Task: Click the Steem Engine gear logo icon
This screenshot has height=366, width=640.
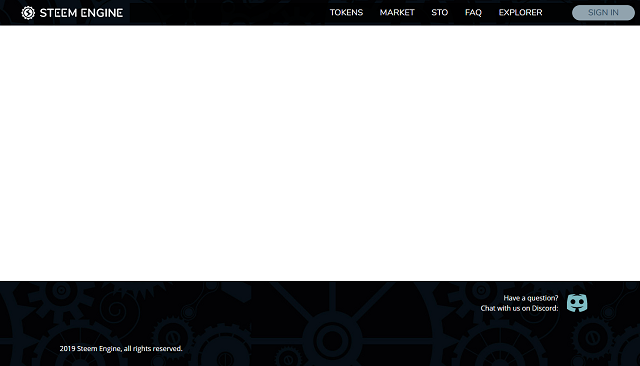Action: 28,13
